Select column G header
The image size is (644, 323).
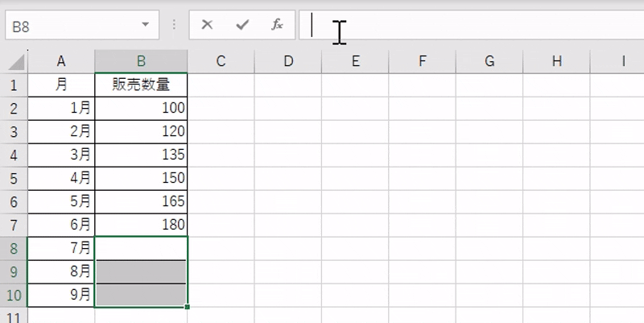(x=489, y=61)
